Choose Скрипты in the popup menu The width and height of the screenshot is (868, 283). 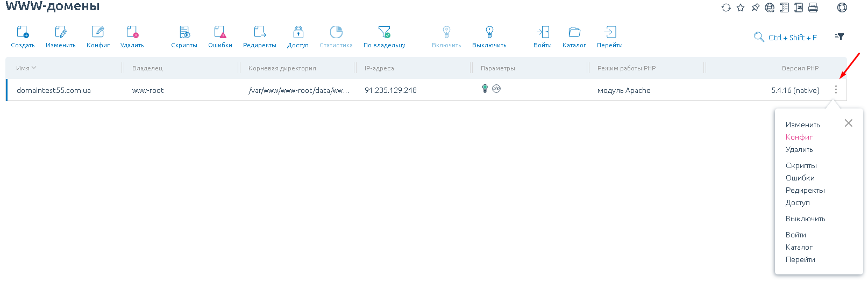point(801,165)
